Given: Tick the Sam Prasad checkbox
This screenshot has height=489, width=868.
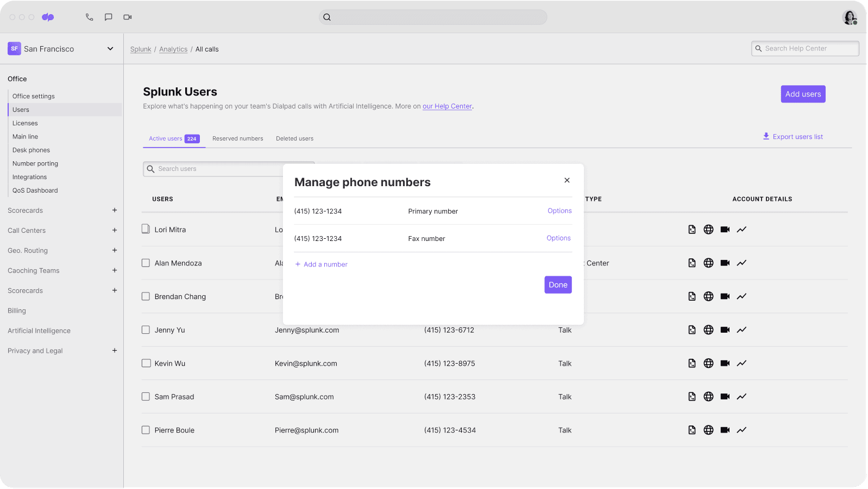Looking at the screenshot, I should [x=146, y=397].
